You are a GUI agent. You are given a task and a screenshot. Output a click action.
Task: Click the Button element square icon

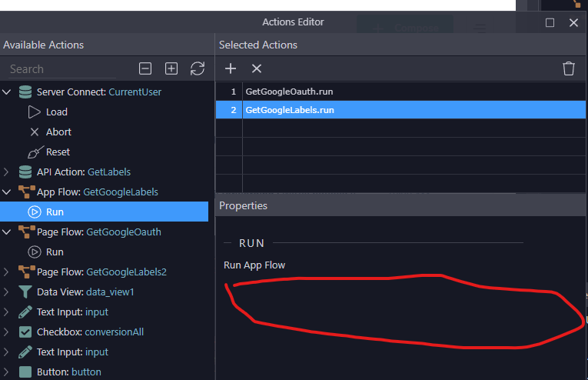click(25, 372)
